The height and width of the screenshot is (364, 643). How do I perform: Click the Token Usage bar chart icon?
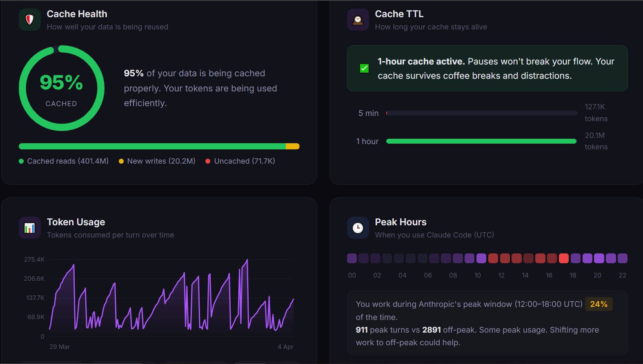(x=30, y=228)
